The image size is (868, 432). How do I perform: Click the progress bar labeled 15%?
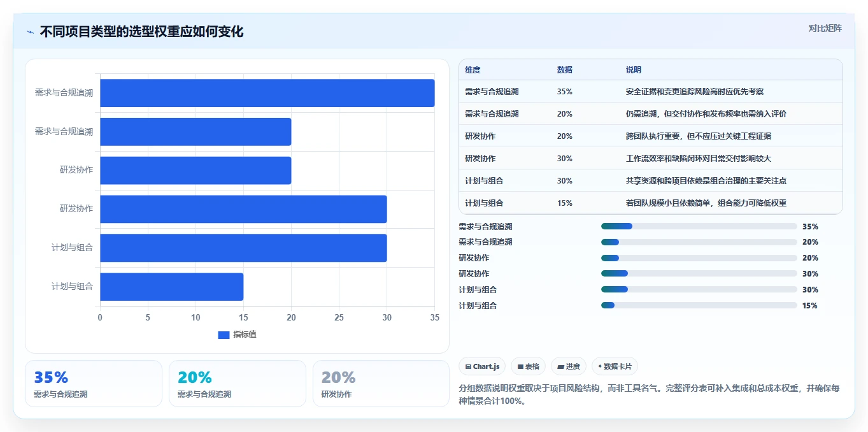(x=699, y=305)
